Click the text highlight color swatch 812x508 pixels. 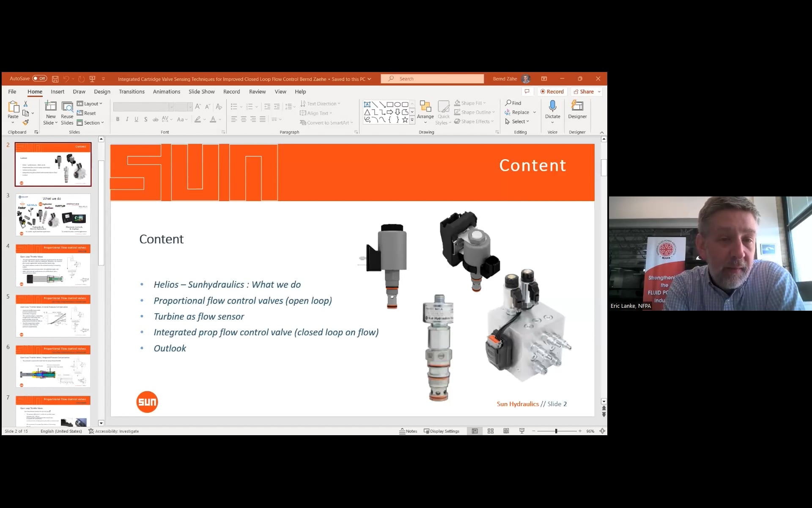[x=198, y=119]
